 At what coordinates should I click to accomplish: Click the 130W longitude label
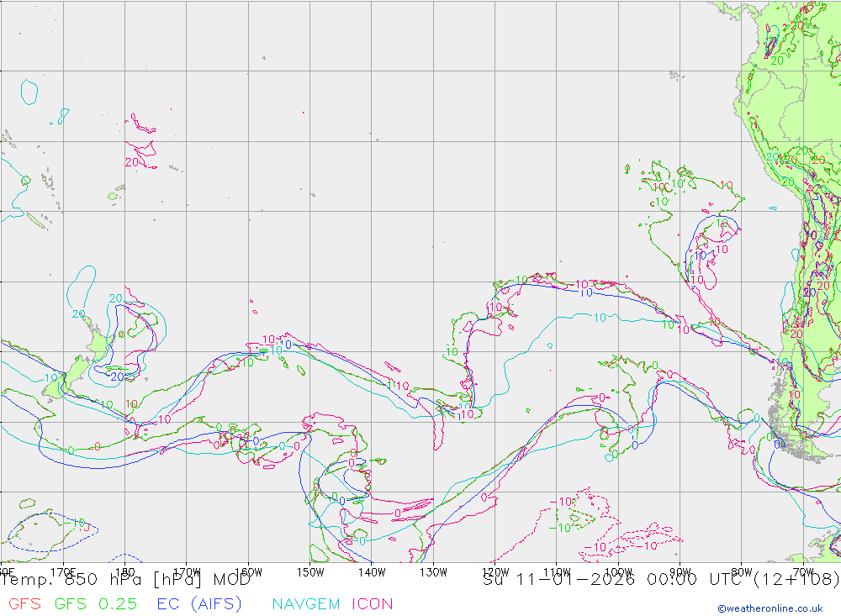click(433, 572)
